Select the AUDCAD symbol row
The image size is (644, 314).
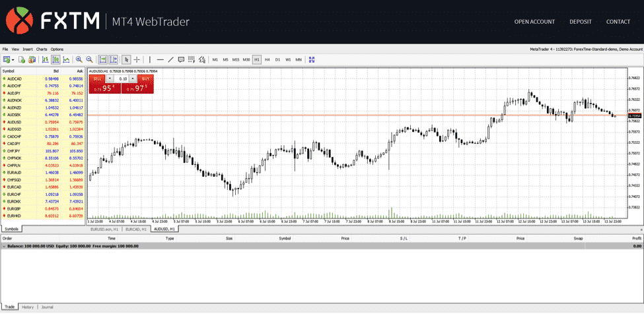pyautogui.click(x=43, y=78)
